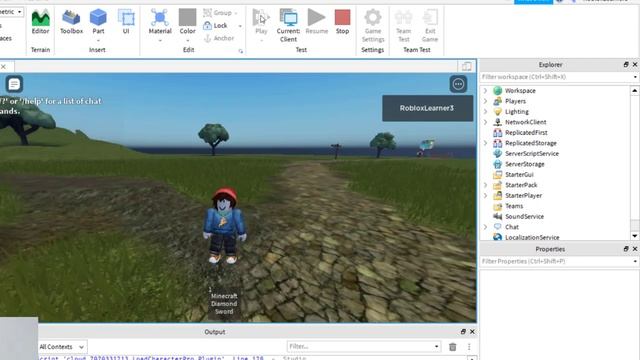Select ReplicatedStorage in Explorer

coord(530,143)
